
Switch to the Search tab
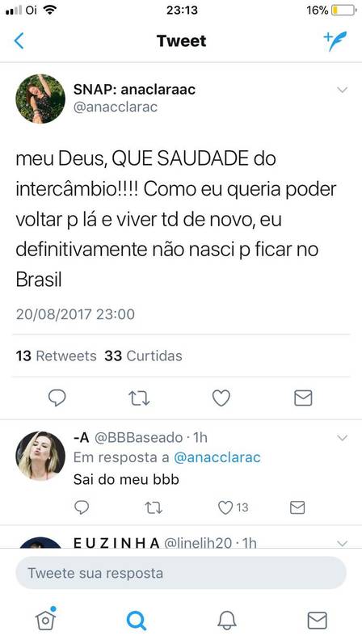coord(136,621)
